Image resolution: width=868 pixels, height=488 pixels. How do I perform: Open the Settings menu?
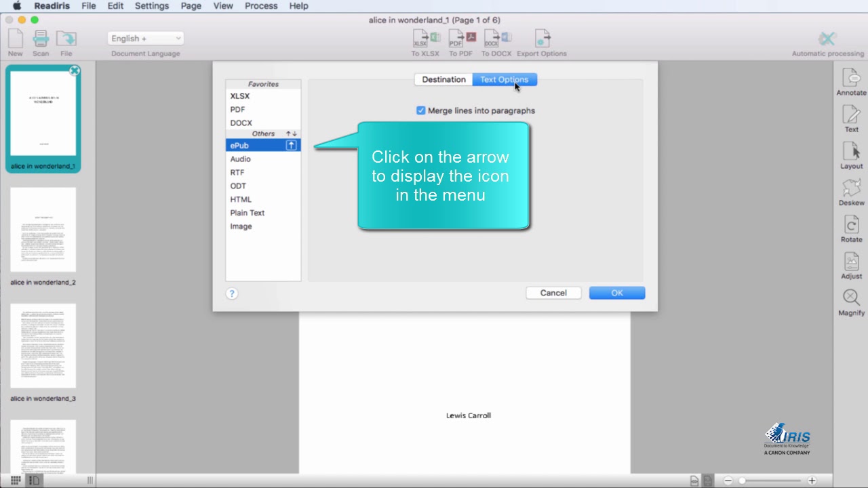click(152, 5)
